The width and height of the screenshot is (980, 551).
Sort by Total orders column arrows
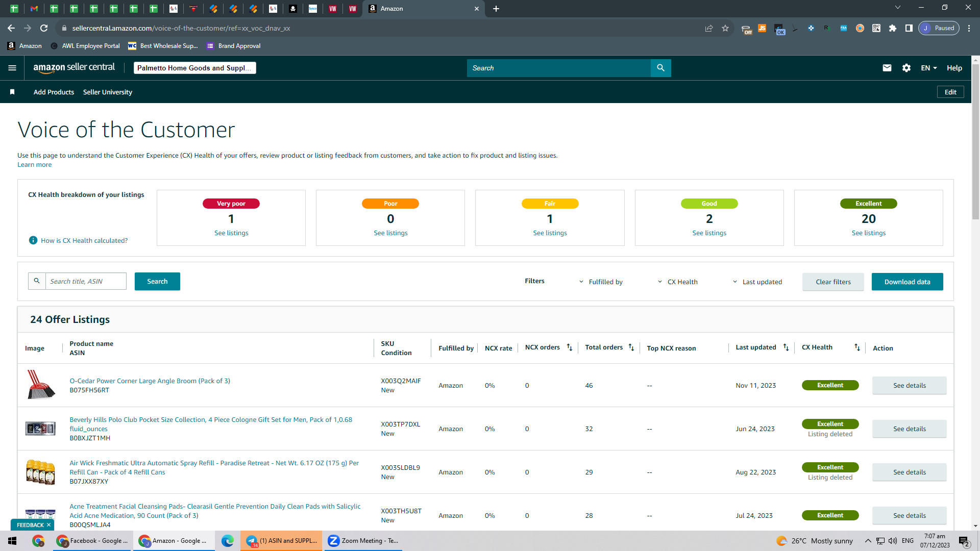pyautogui.click(x=631, y=347)
